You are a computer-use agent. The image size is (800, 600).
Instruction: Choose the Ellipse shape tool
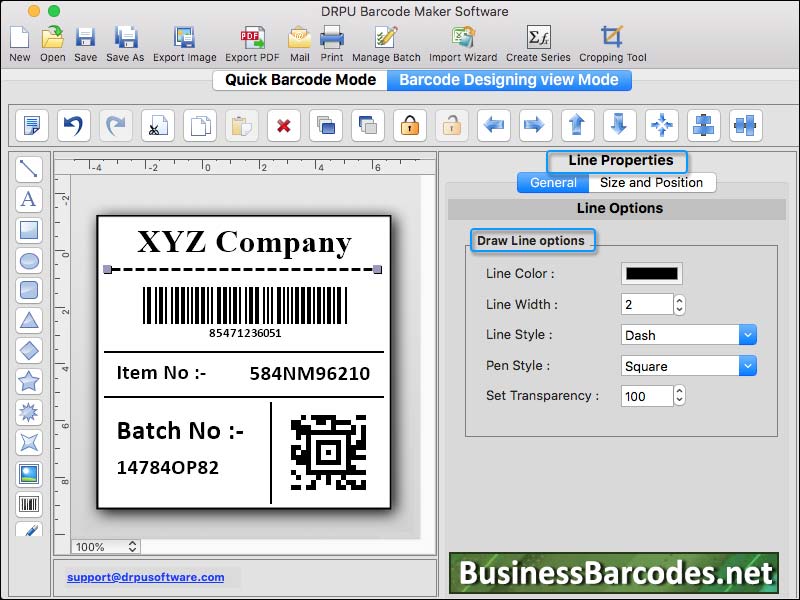click(x=29, y=260)
